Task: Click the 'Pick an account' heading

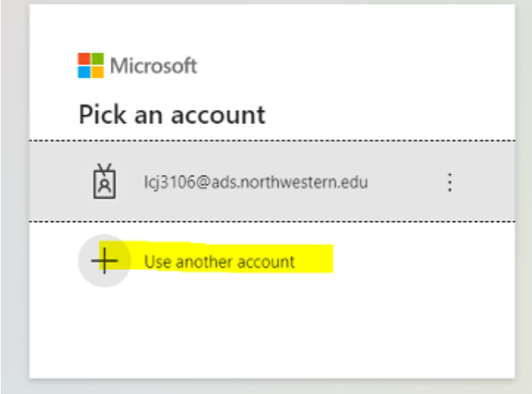Action: coord(172,115)
